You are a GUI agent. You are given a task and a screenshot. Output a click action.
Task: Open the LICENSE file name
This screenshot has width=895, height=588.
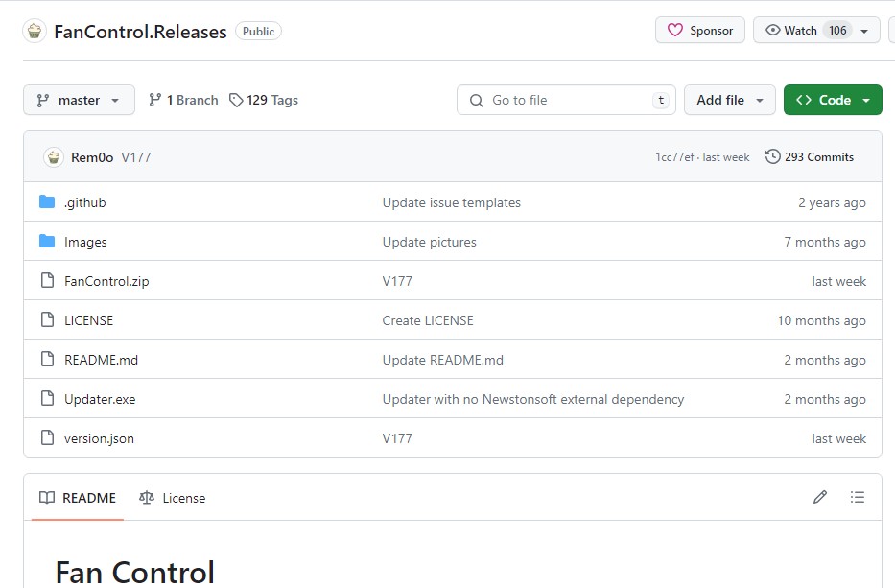point(88,320)
